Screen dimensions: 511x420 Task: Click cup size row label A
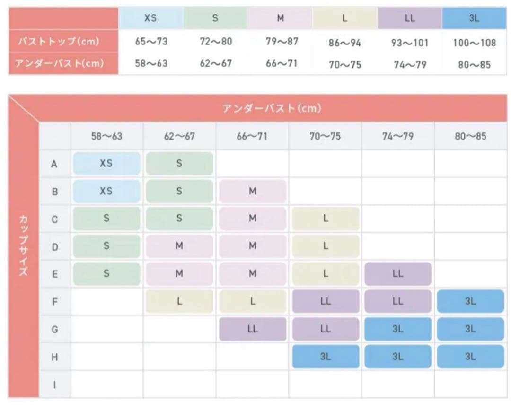tap(54, 164)
